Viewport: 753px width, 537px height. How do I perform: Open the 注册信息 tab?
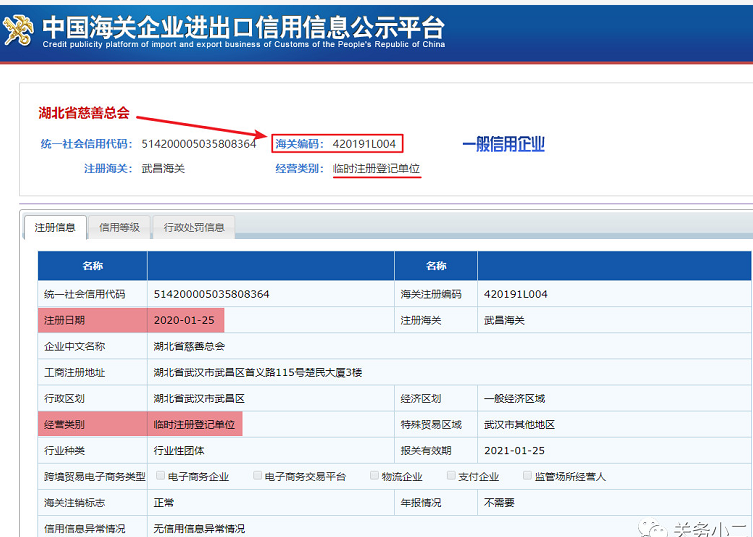55,227
